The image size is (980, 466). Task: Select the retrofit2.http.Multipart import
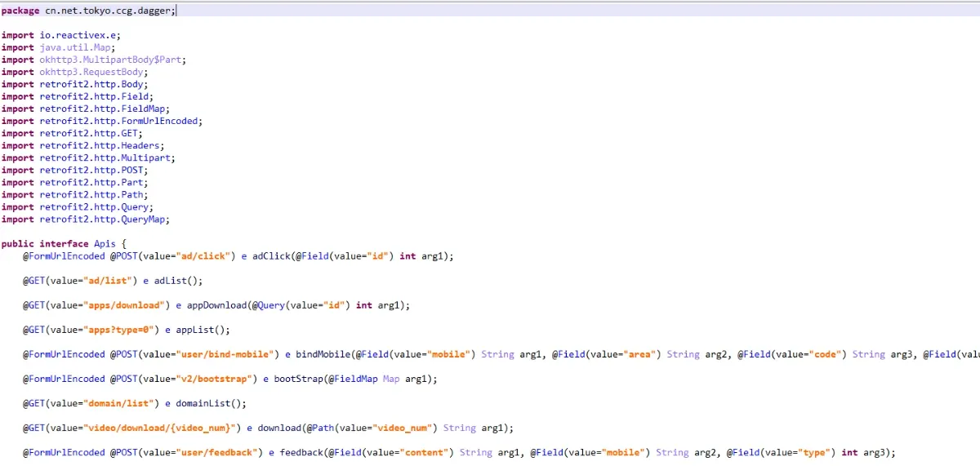click(x=105, y=158)
